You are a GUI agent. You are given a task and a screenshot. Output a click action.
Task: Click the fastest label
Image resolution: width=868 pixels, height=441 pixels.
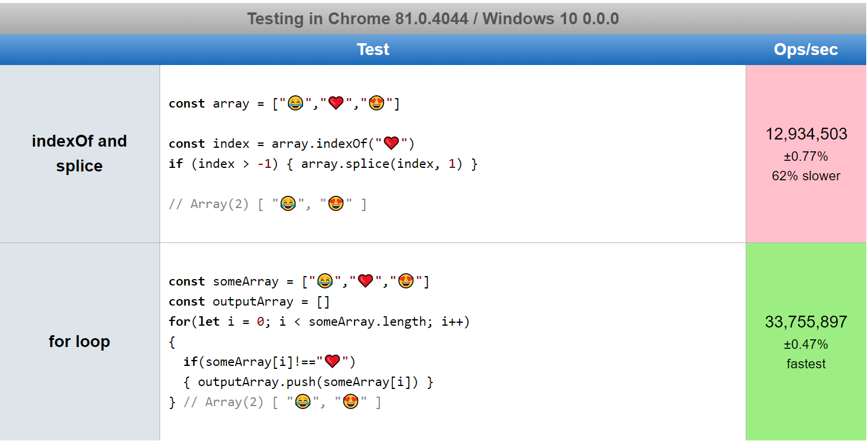(x=805, y=364)
